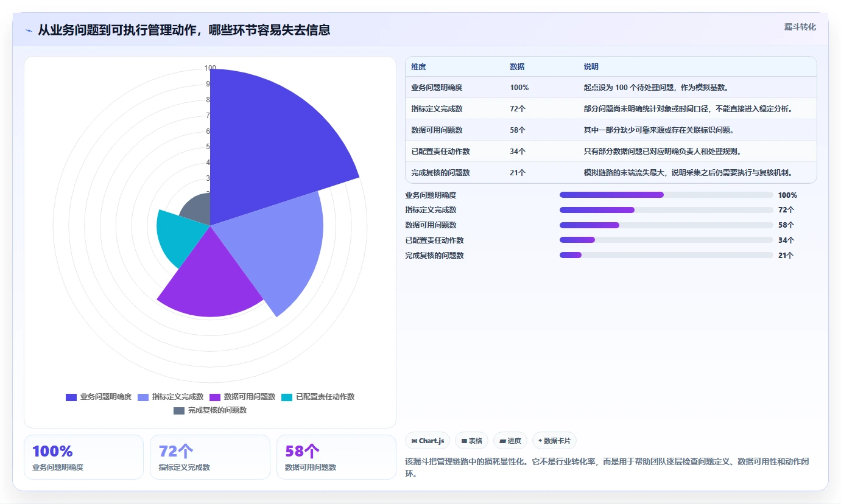Click the 72个 progress bar for 指标定义完成数
The width and height of the screenshot is (841, 504).
[x=666, y=210]
